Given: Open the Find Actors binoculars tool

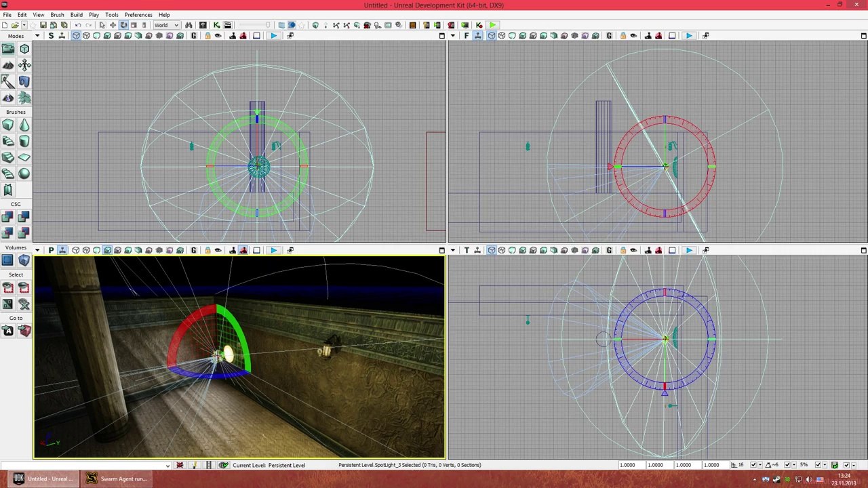Looking at the screenshot, I should [189, 25].
